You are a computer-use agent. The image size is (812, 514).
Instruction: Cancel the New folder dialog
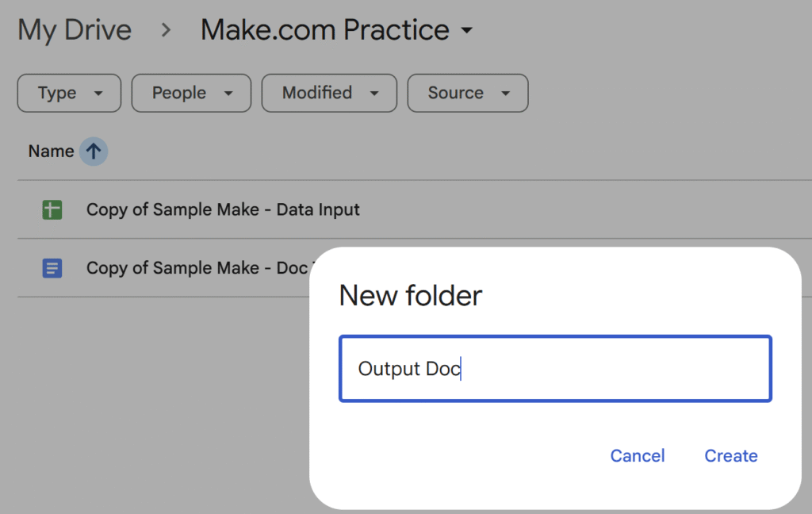click(x=638, y=456)
